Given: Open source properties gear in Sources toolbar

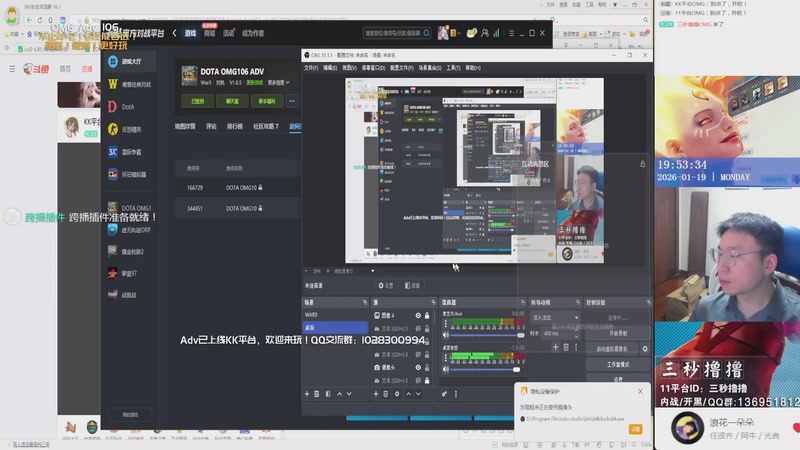Looking at the screenshot, I should (x=397, y=394).
